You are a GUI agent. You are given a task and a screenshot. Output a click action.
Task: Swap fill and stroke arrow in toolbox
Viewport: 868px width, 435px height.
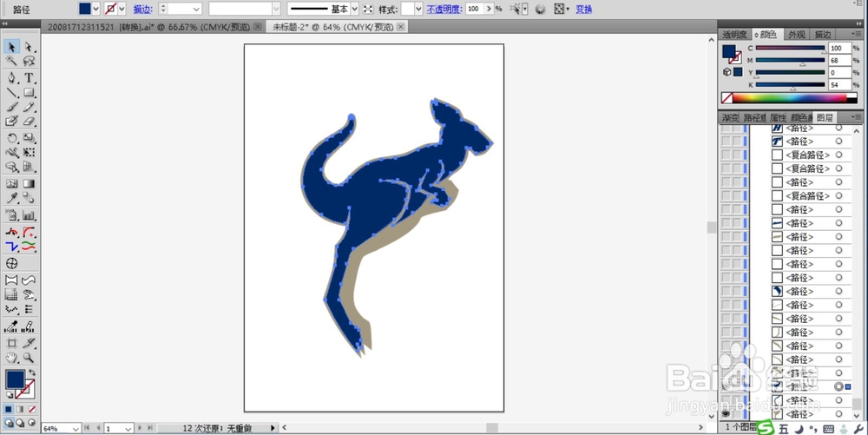point(32,373)
